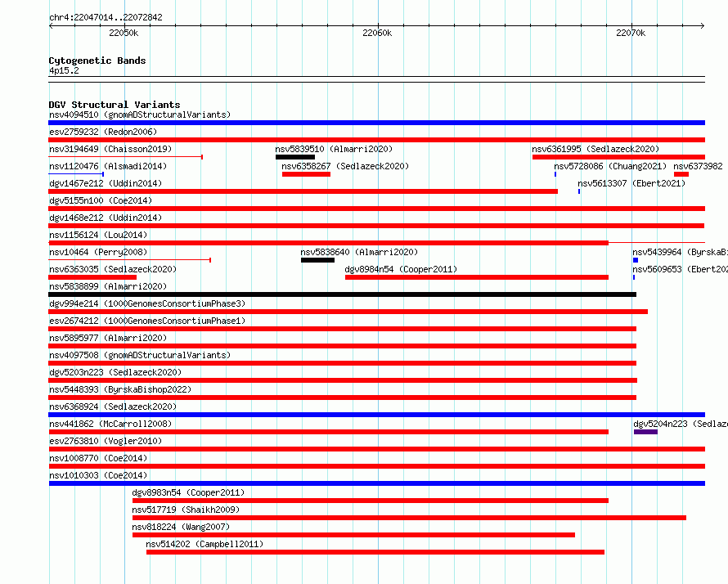
Task: Click nsv1008770 (Coe2014) label
Action: point(98,458)
